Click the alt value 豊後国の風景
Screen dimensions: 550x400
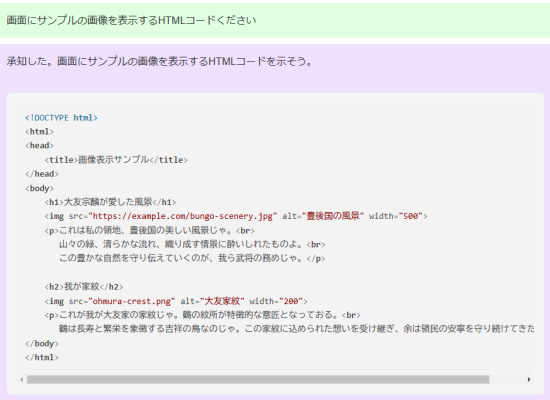333,216
